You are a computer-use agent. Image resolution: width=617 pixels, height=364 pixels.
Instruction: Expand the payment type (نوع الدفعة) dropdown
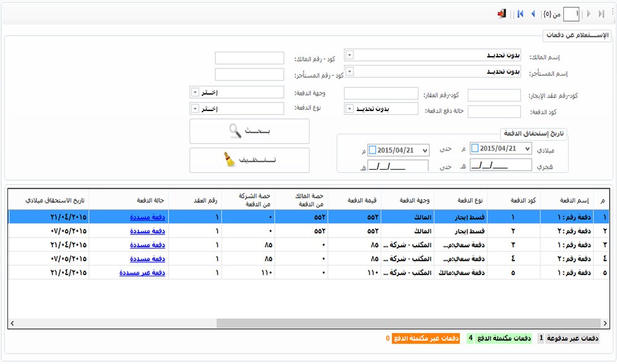pos(194,109)
